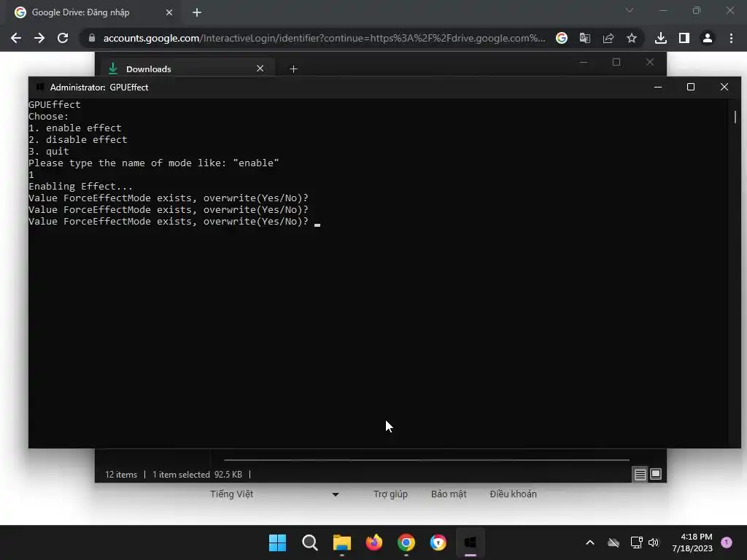Close the Google Drive tab

pyautogui.click(x=169, y=12)
